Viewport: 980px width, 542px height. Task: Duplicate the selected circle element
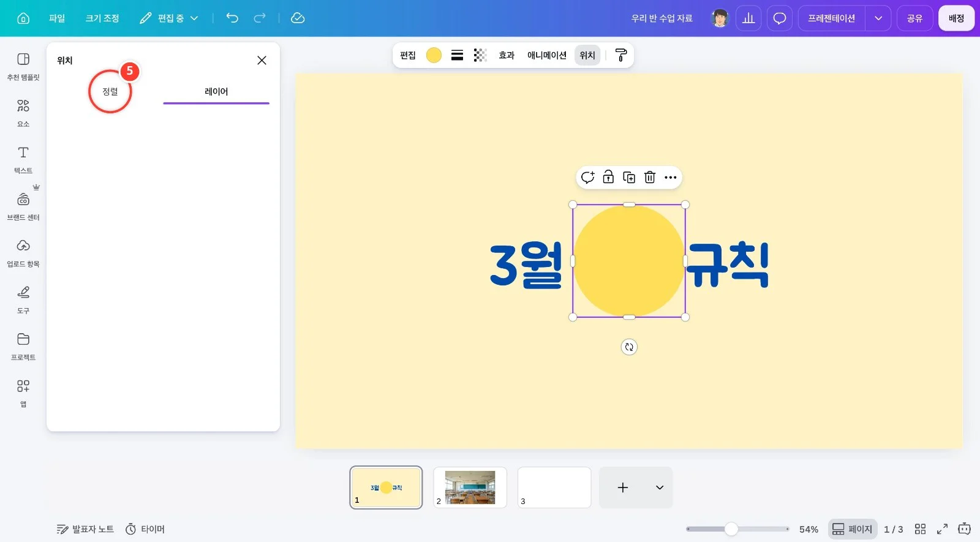(629, 178)
